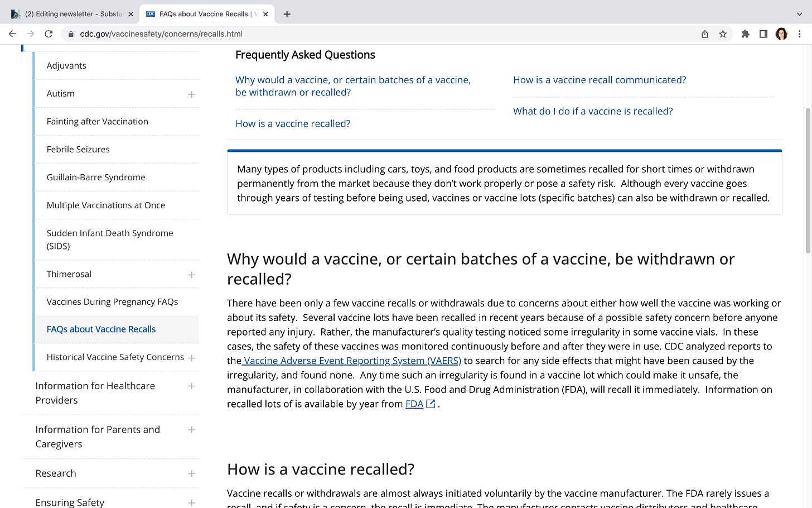Open Information for Parents and Caregivers link
The height and width of the screenshot is (508, 812).
pos(98,437)
